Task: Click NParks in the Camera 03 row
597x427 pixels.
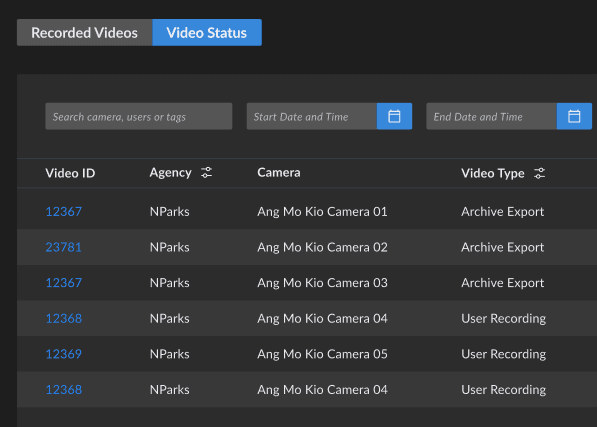Action: pyautogui.click(x=169, y=283)
